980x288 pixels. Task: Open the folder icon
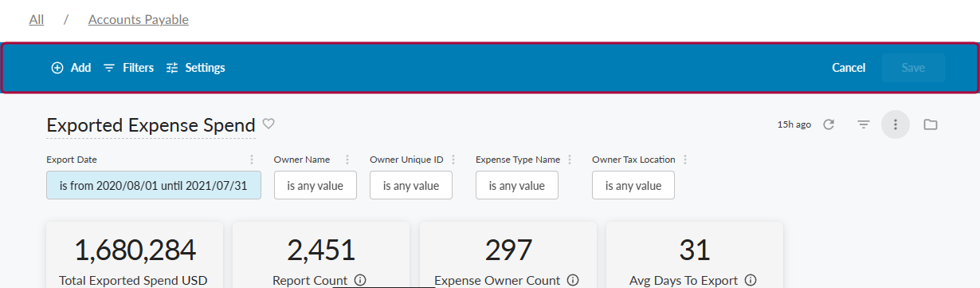tap(930, 124)
